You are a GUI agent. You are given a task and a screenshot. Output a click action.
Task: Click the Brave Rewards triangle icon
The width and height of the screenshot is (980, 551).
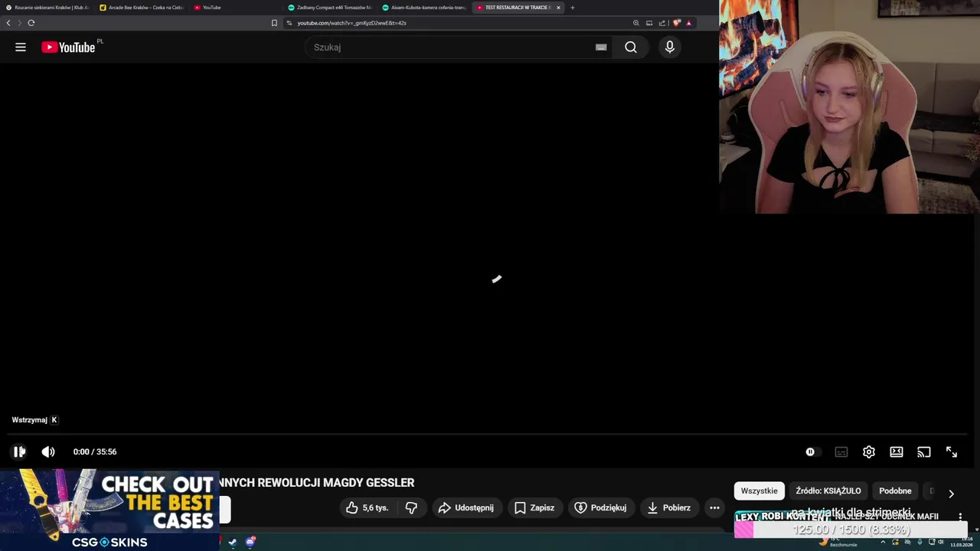click(689, 23)
